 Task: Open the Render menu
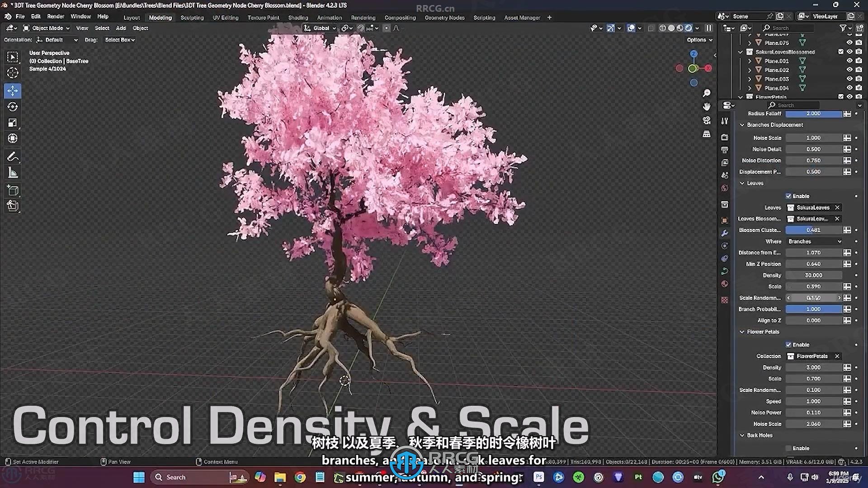coord(55,16)
